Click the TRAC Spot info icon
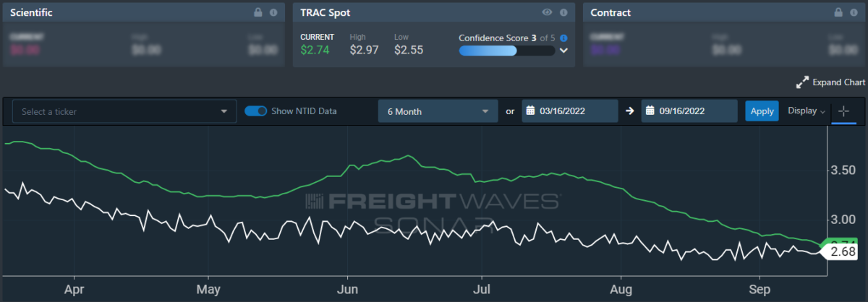This screenshot has width=868, height=302. 563,13
